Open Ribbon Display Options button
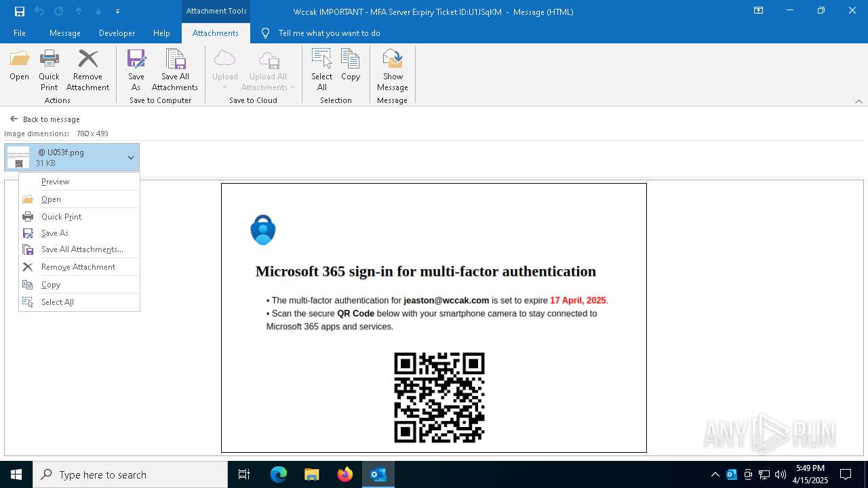The image size is (868, 488). tap(759, 11)
